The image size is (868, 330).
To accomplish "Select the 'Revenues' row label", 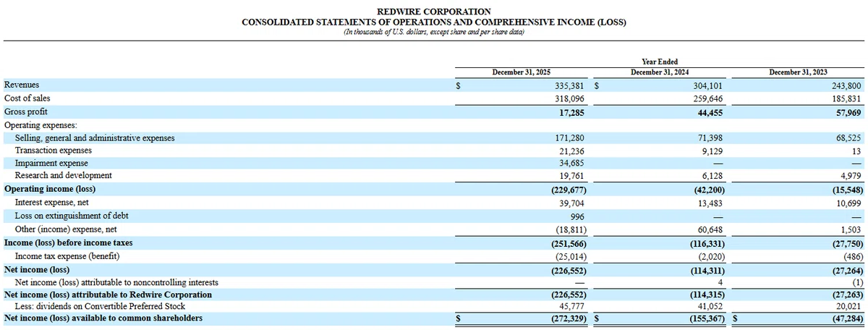I will 22,85.
